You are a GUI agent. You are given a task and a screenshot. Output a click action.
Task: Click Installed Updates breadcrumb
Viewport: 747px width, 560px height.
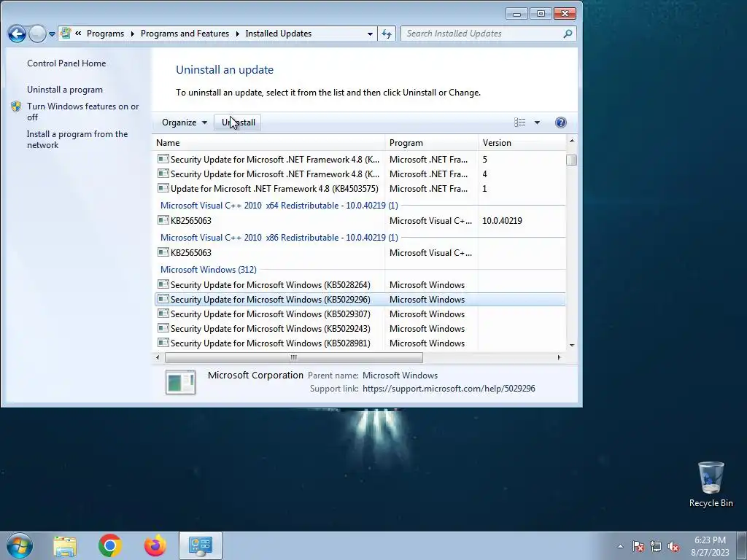[278, 34]
